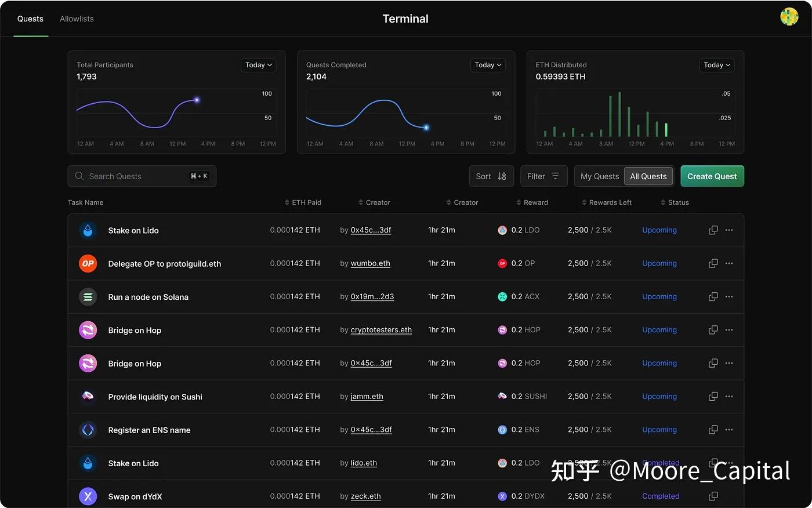The height and width of the screenshot is (508, 812).
Task: Click the Lido droplet icon in first row
Action: 88,230
